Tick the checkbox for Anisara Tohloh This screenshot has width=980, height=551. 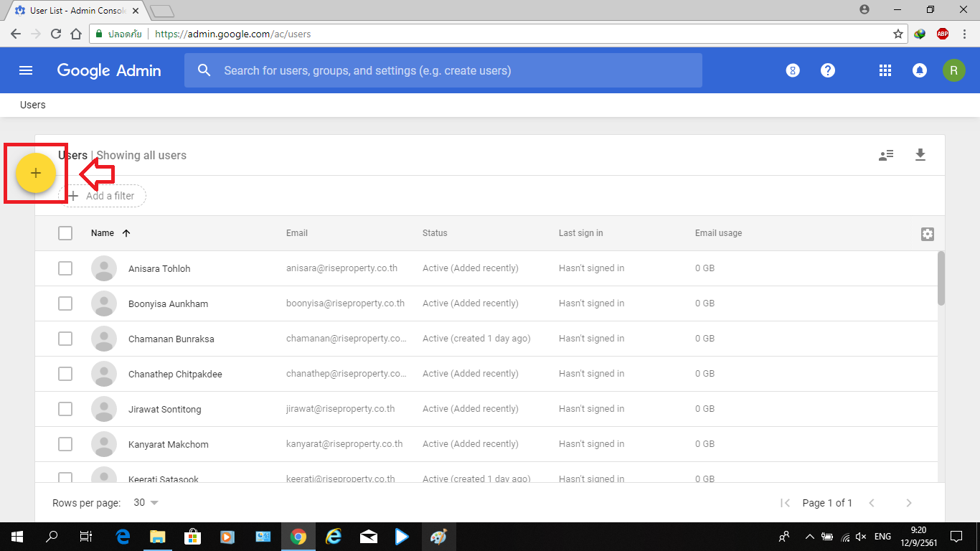click(x=65, y=268)
